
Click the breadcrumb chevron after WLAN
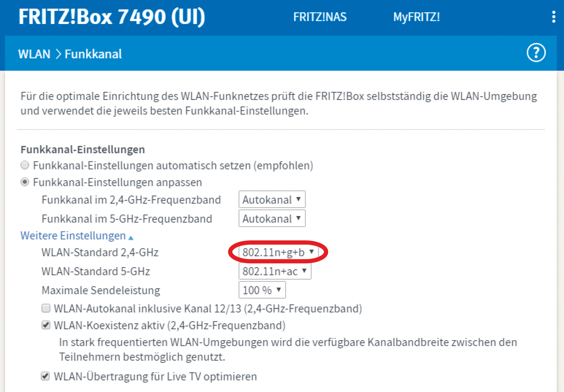(58, 54)
